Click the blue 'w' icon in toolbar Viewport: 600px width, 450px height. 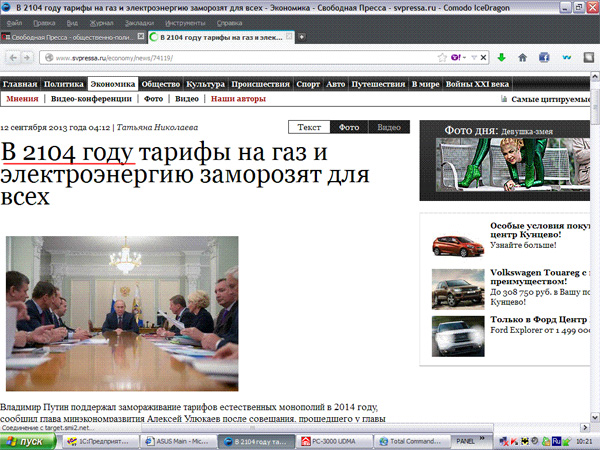567,58
